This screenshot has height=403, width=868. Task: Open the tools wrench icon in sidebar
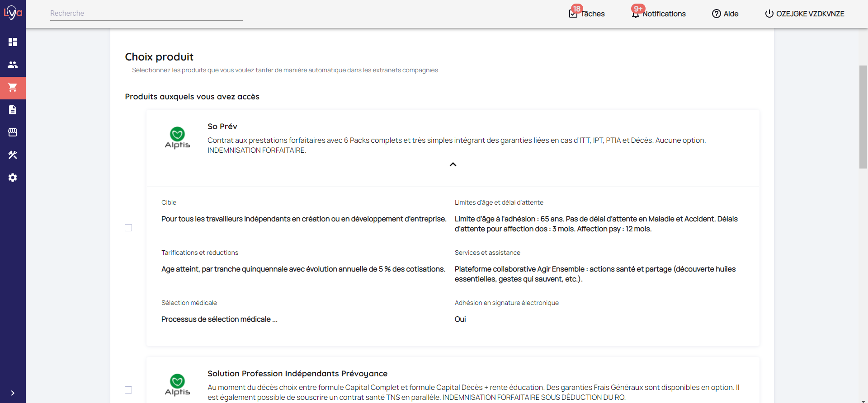pos(13,155)
